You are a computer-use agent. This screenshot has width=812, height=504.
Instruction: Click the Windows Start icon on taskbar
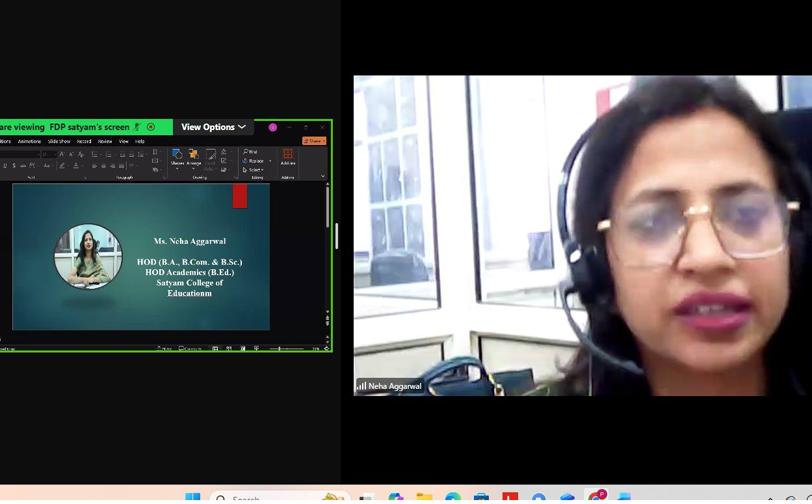point(193,497)
